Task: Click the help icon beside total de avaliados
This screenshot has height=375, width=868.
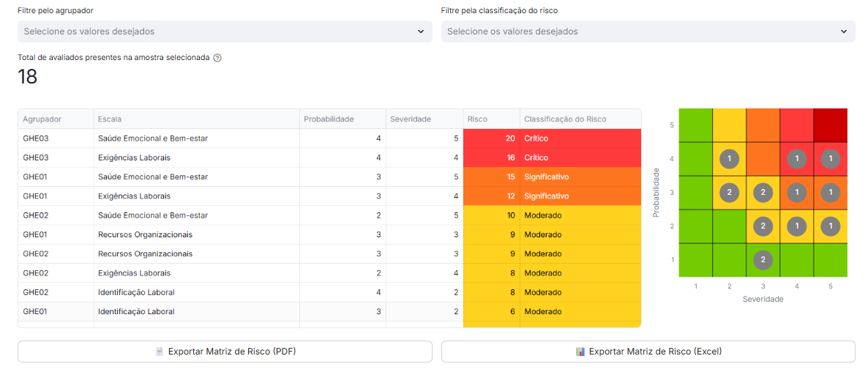Action: point(217,58)
